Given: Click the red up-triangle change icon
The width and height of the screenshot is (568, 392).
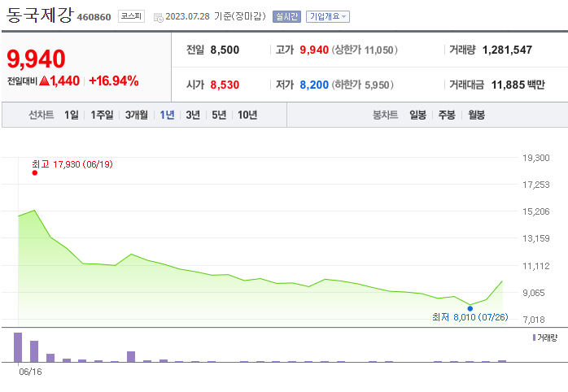Looking at the screenshot, I should (x=44, y=81).
